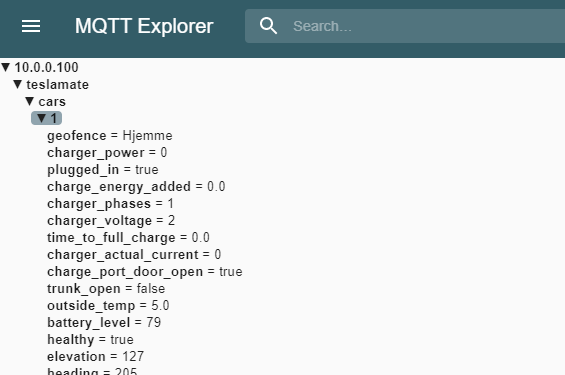
Task: Click the search magnifier icon
Action: point(268,26)
